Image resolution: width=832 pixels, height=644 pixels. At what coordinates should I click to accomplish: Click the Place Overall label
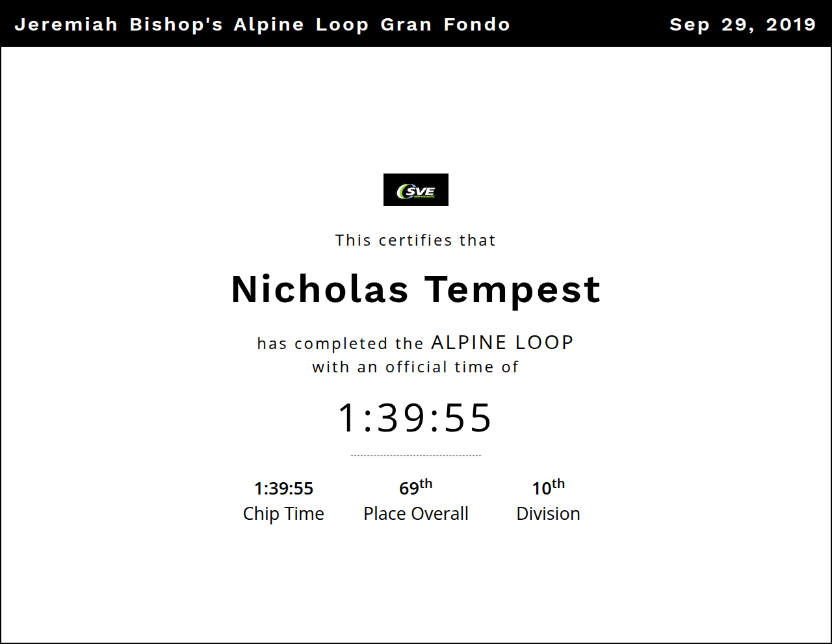415,513
